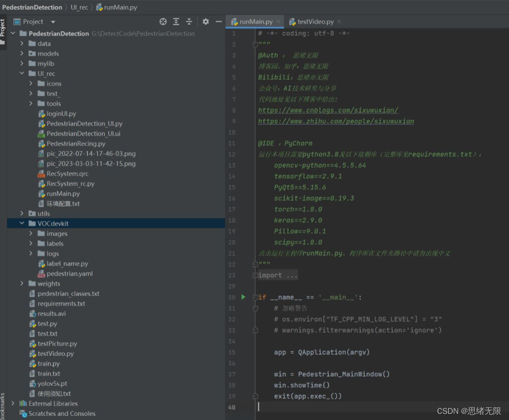Open the Project side tool tab
Viewport: 509px width, 420px height.
coord(3,31)
